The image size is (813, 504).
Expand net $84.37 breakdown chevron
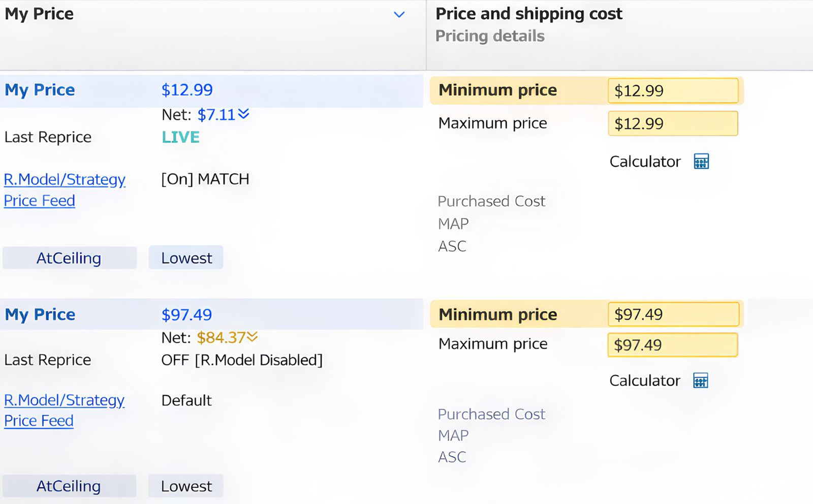253,337
